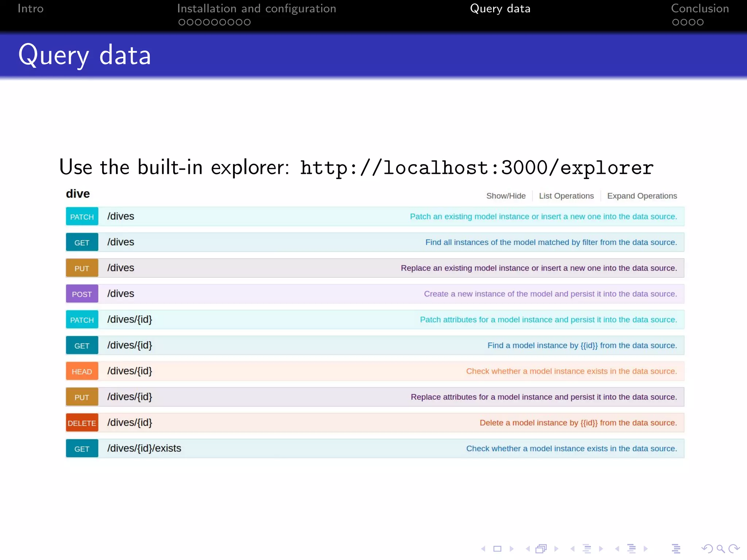
Task: Click the stacked frames navigation icon
Action: (541, 549)
